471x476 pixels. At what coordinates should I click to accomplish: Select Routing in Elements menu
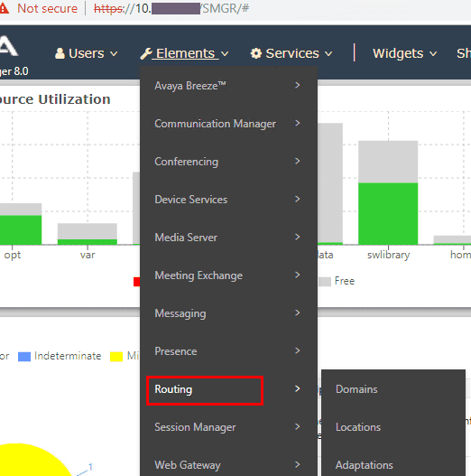173,389
